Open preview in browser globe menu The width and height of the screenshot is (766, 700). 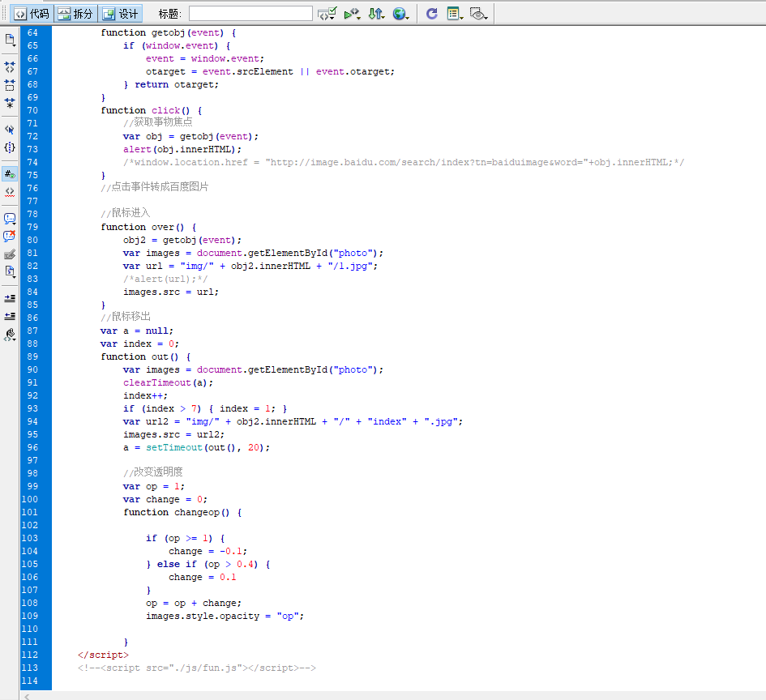pos(400,14)
